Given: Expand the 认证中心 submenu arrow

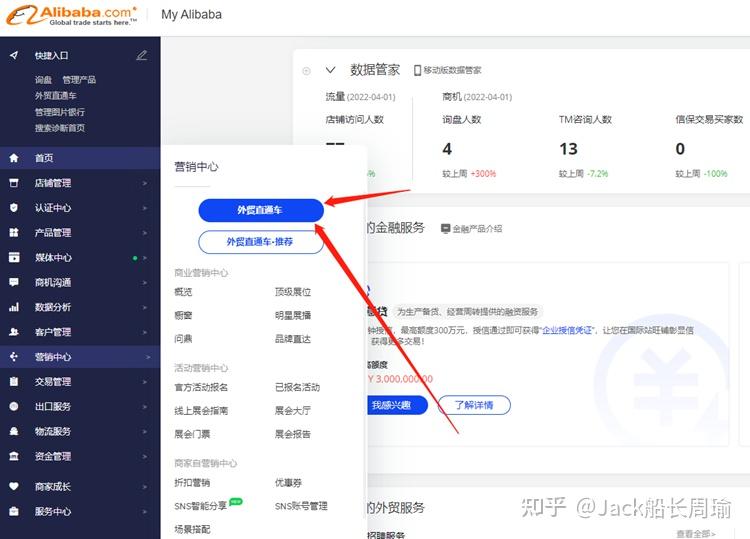Looking at the screenshot, I should 144,208.
